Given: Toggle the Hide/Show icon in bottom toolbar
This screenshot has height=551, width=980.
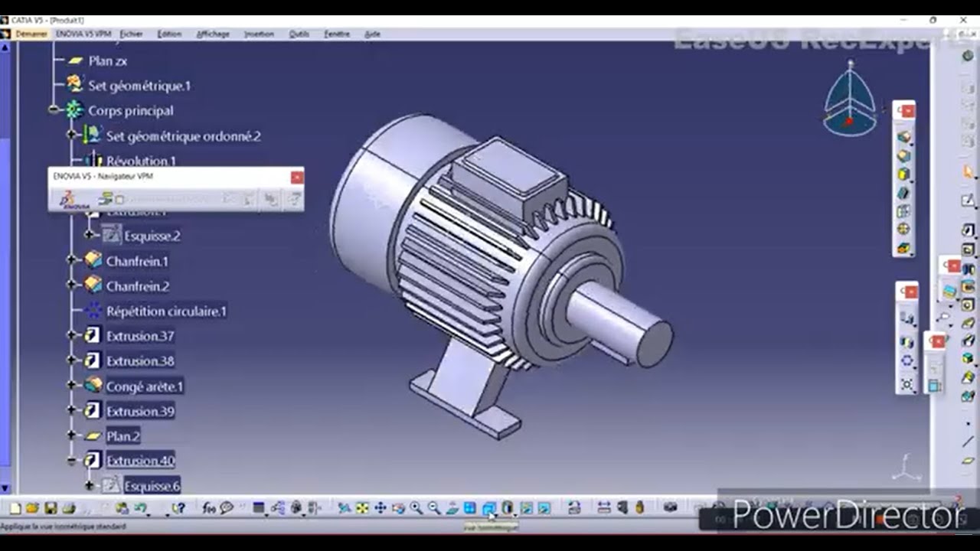Looking at the screenshot, I should click(x=526, y=507).
